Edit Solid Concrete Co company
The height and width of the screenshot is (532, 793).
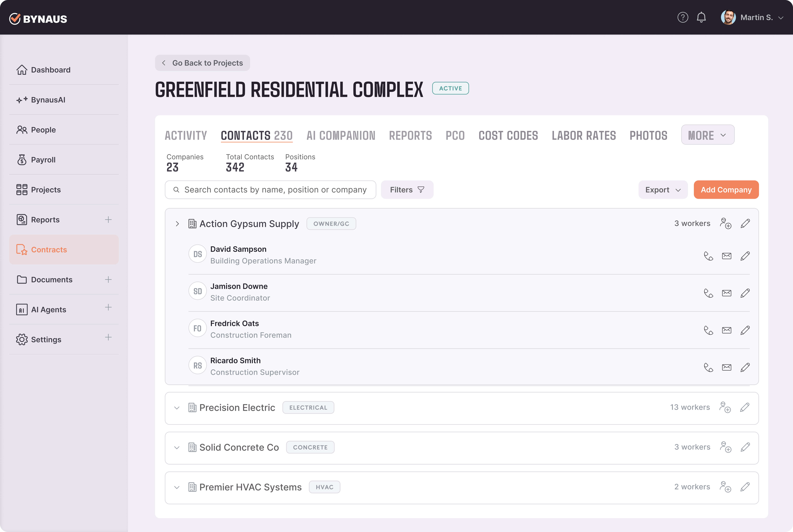tap(745, 447)
